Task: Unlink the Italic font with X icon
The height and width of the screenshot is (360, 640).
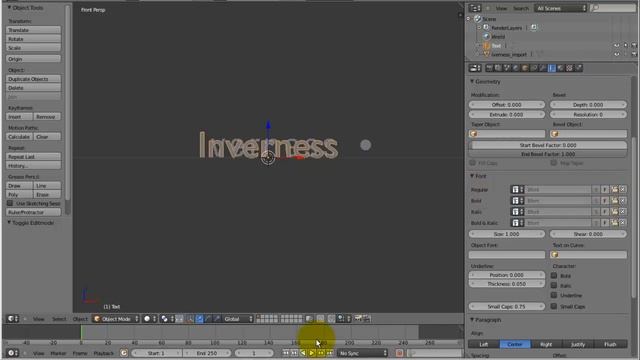Action: (x=622, y=211)
